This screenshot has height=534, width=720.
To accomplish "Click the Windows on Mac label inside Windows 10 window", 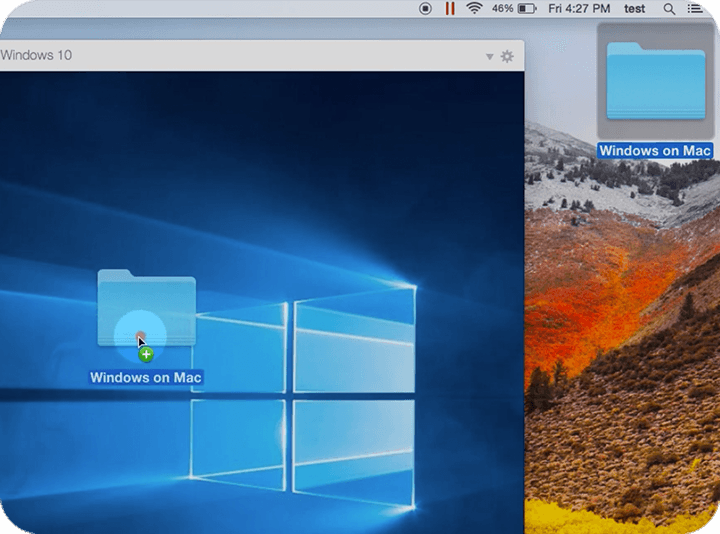I will [x=146, y=377].
